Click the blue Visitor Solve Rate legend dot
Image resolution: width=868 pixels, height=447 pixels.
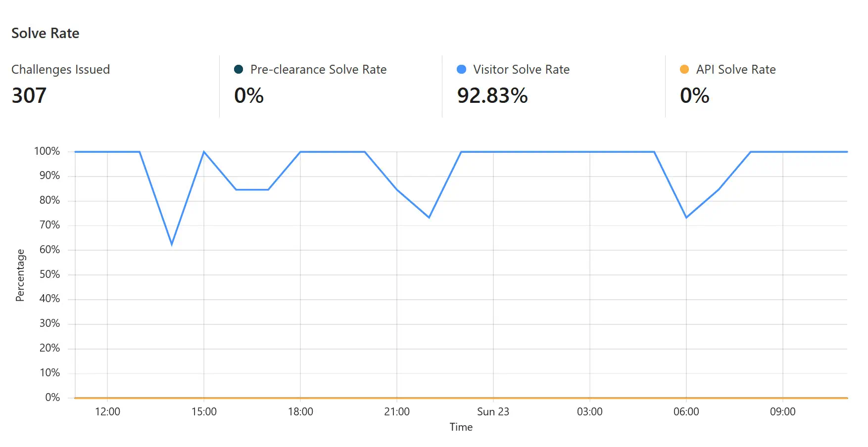pos(461,70)
